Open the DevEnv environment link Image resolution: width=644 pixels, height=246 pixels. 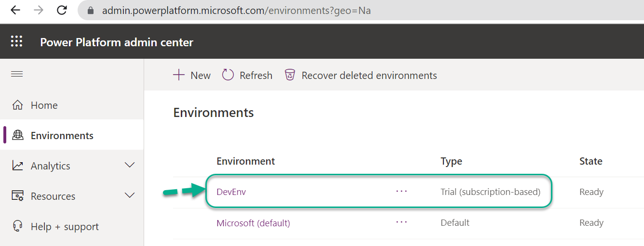pyautogui.click(x=231, y=192)
